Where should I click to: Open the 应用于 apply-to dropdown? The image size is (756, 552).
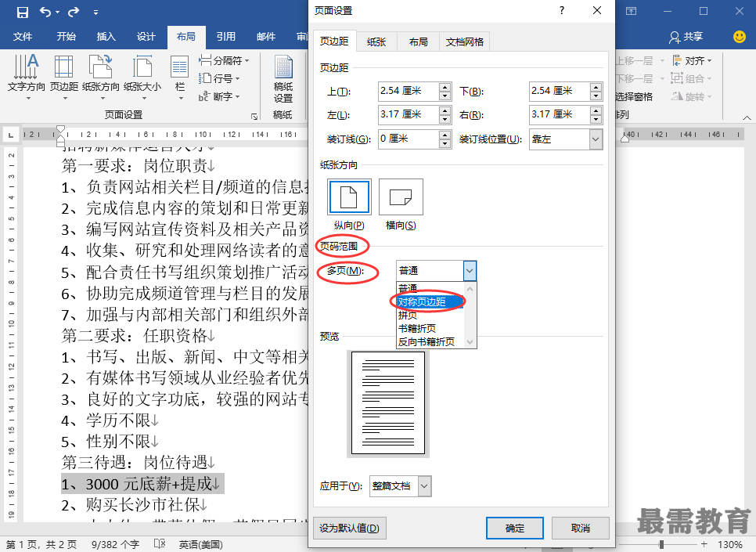tap(424, 486)
